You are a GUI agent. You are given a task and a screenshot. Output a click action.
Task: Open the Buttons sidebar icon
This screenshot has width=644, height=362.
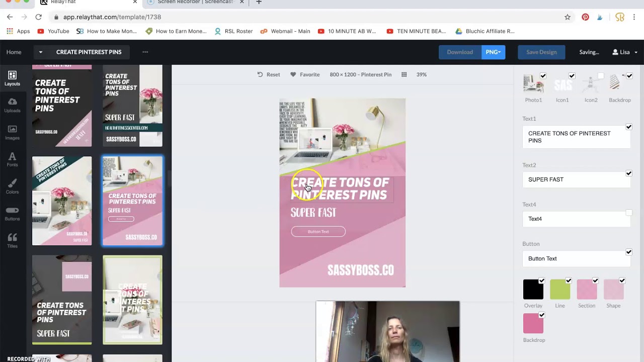coord(12,214)
